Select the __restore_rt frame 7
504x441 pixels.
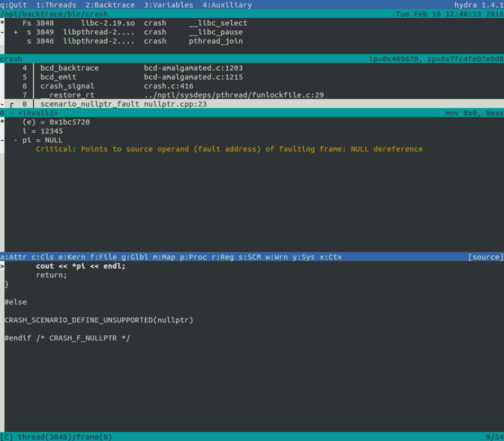[x=67, y=95]
